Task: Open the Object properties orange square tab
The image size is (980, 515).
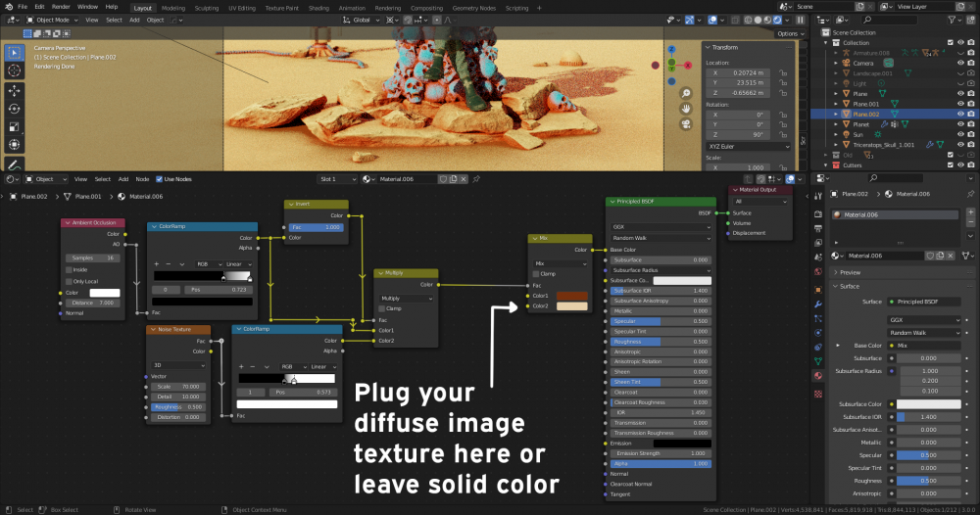Action: 818,290
